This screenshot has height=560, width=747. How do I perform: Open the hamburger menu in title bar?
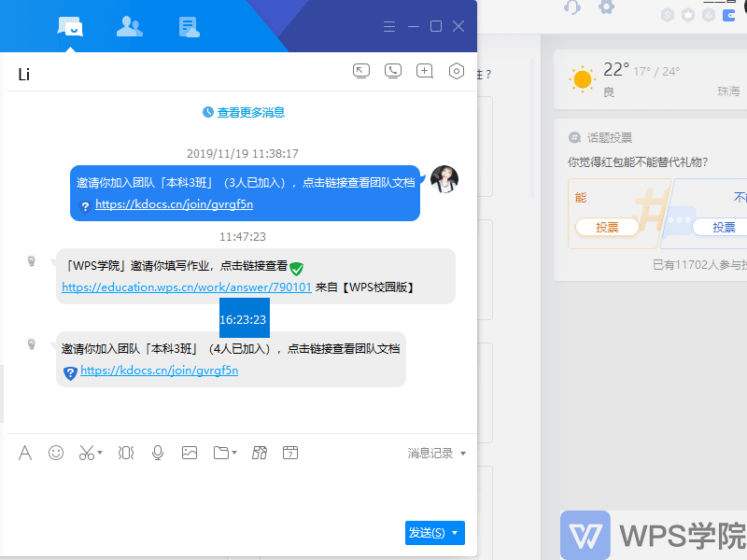pos(389,27)
